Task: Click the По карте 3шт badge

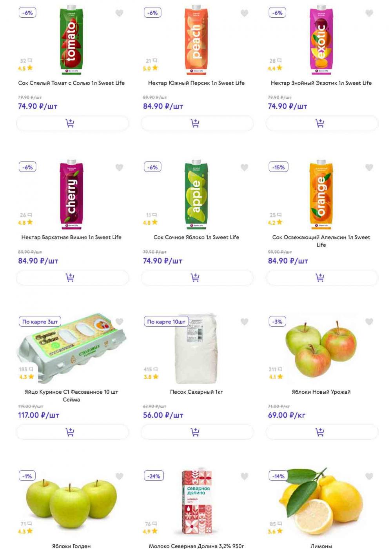Action: pos(40,322)
